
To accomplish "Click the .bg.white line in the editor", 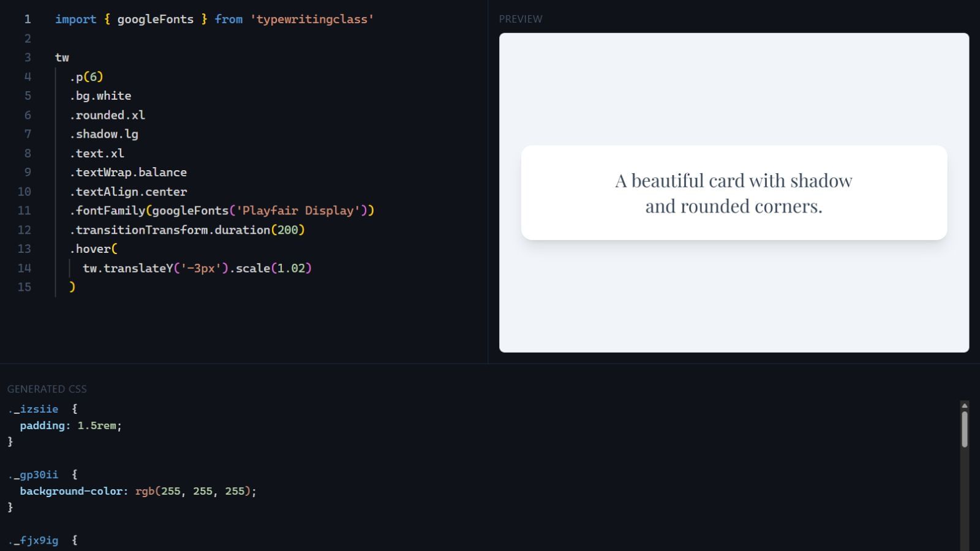I will (100, 96).
